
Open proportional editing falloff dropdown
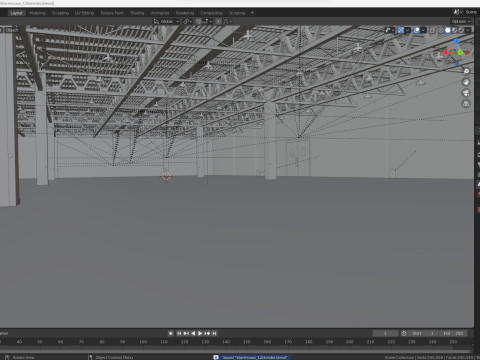coord(227,21)
